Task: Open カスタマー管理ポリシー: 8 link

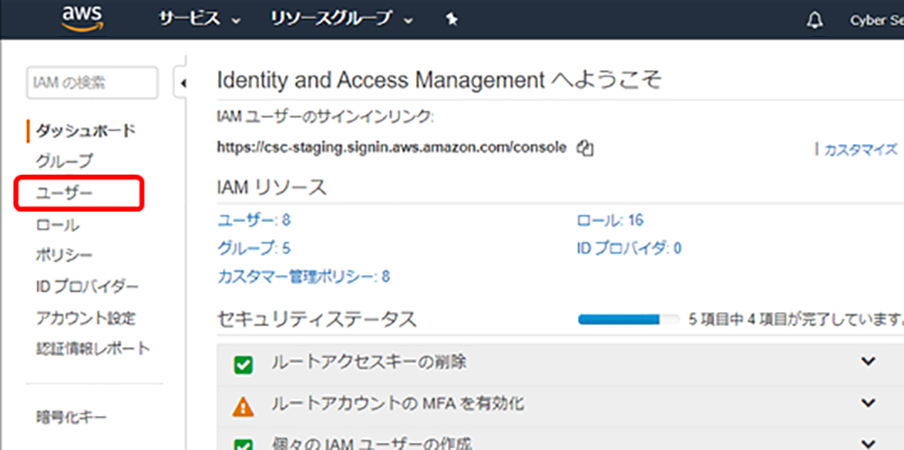Action: pyautogui.click(x=303, y=276)
